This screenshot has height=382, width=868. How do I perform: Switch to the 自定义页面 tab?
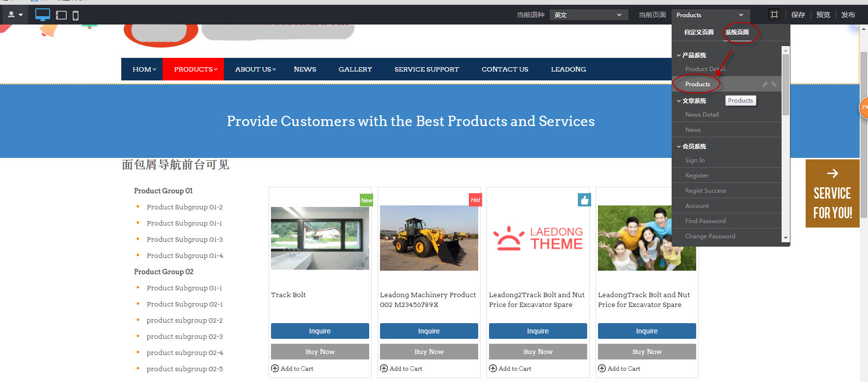pyautogui.click(x=699, y=32)
